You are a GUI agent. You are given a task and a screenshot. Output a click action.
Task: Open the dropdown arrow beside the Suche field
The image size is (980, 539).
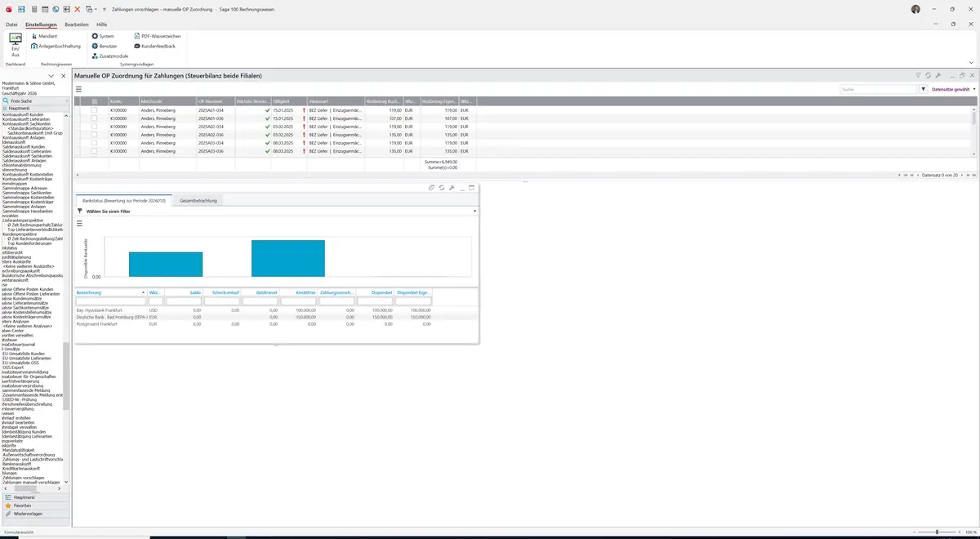(924, 89)
